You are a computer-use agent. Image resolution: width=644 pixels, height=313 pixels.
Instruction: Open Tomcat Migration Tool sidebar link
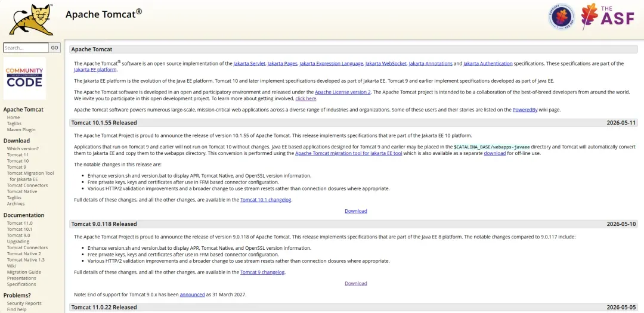click(x=30, y=176)
